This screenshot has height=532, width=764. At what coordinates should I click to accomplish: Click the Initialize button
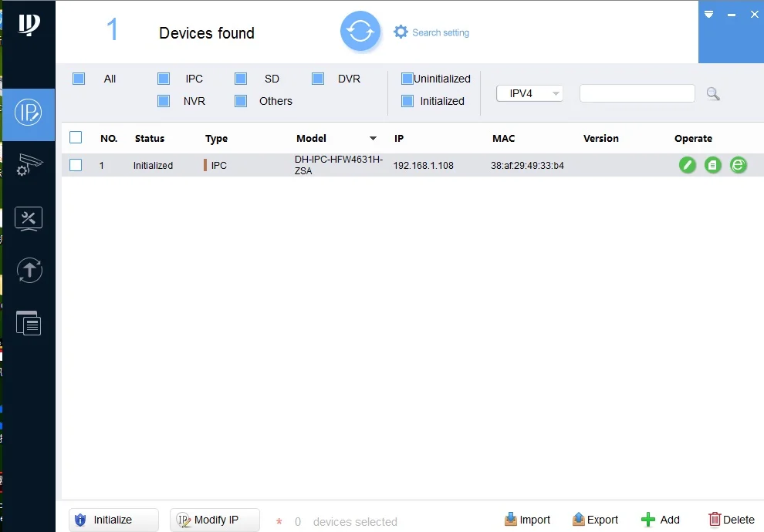113,520
